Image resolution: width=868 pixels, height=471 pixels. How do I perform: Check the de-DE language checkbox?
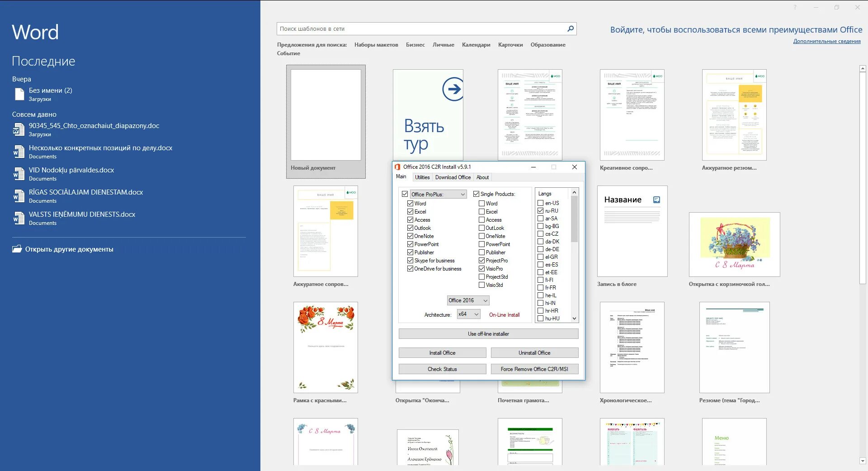point(540,249)
